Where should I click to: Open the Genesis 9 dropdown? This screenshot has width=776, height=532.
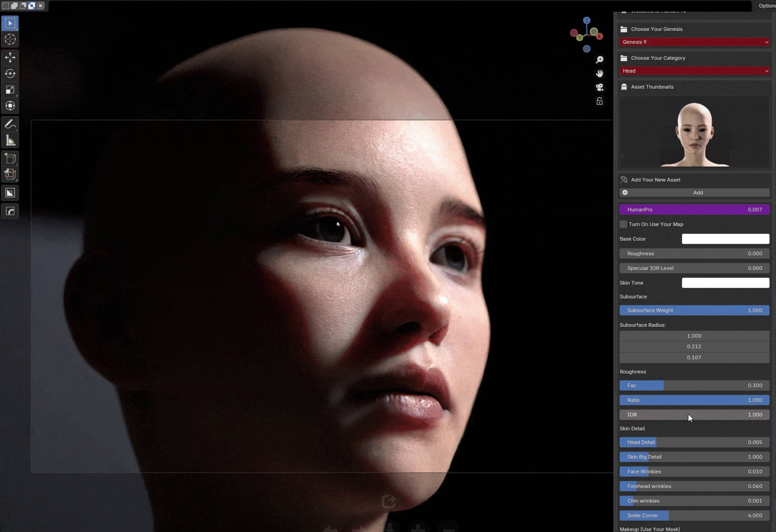point(694,42)
